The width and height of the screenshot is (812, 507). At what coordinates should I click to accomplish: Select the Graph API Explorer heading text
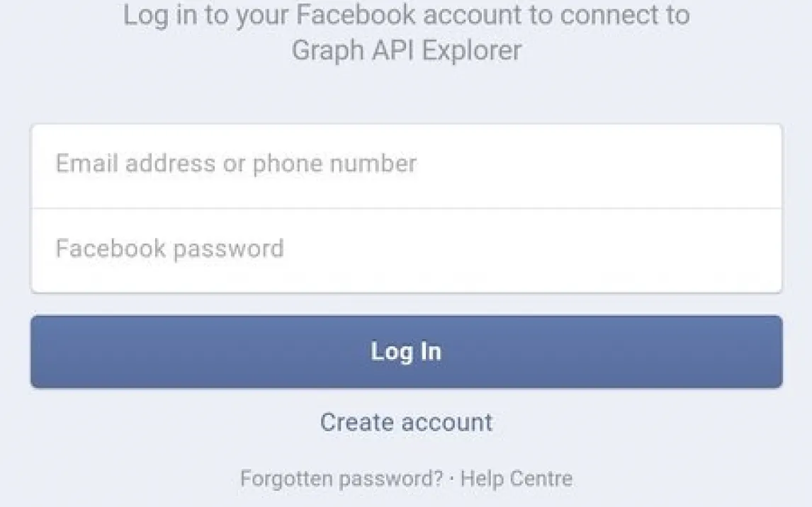[x=407, y=50]
